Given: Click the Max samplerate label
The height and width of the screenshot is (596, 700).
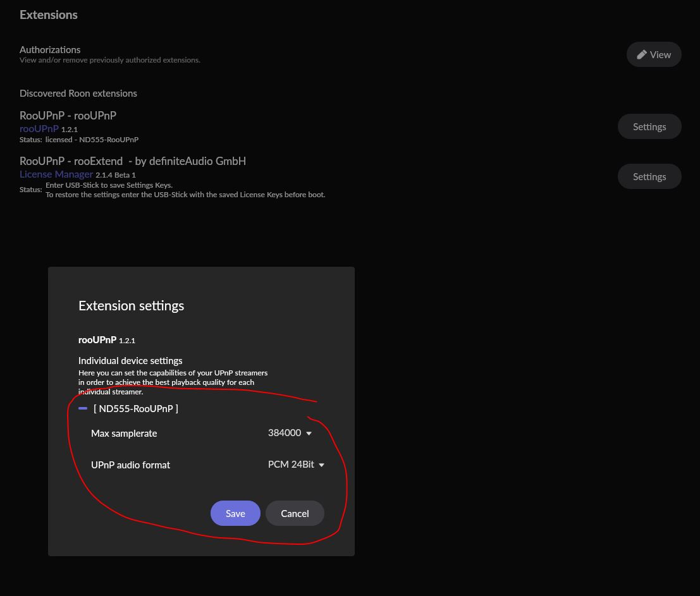Looking at the screenshot, I should click(x=124, y=433).
